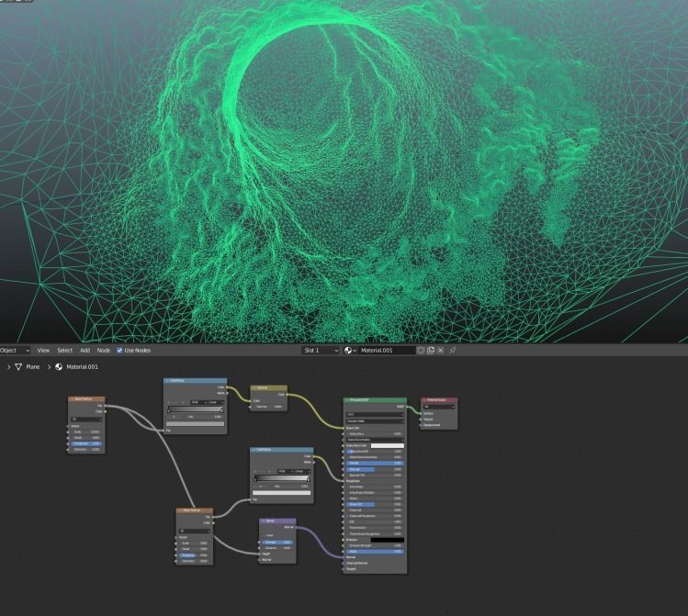Toggle Invert checkbox on Bump node
Viewport: 688px width, 616px height.
265,535
